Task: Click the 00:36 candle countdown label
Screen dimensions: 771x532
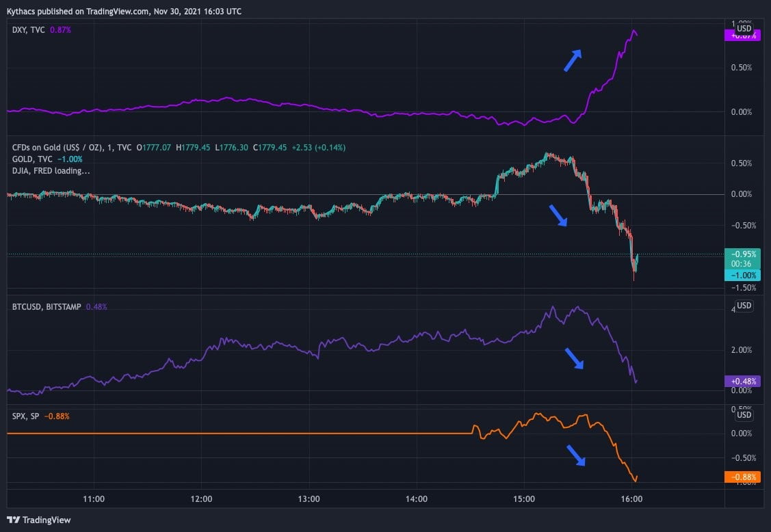Action: [x=742, y=265]
